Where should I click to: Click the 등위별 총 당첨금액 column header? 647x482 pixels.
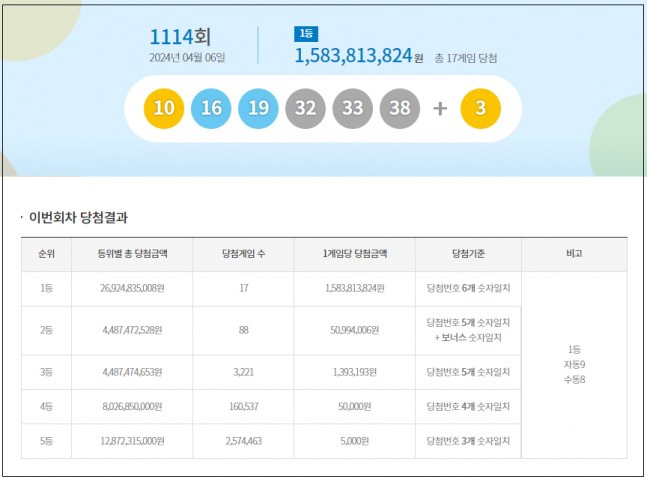pyautogui.click(x=132, y=254)
